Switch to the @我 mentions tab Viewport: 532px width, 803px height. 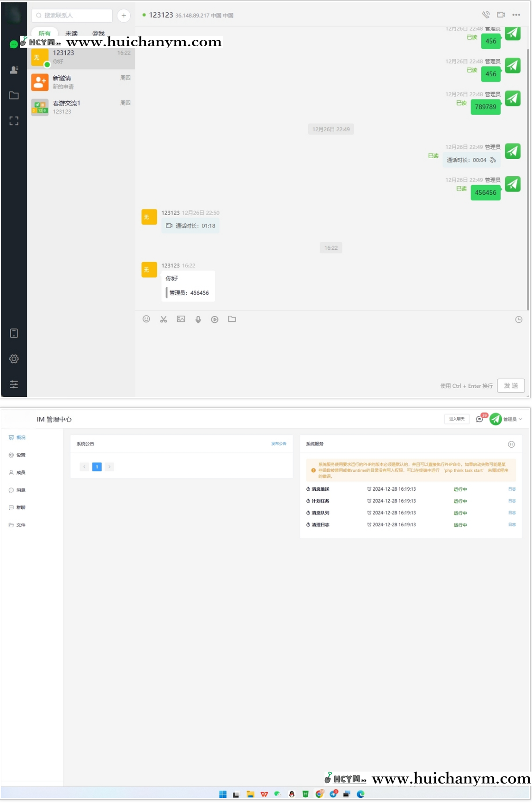pos(98,33)
